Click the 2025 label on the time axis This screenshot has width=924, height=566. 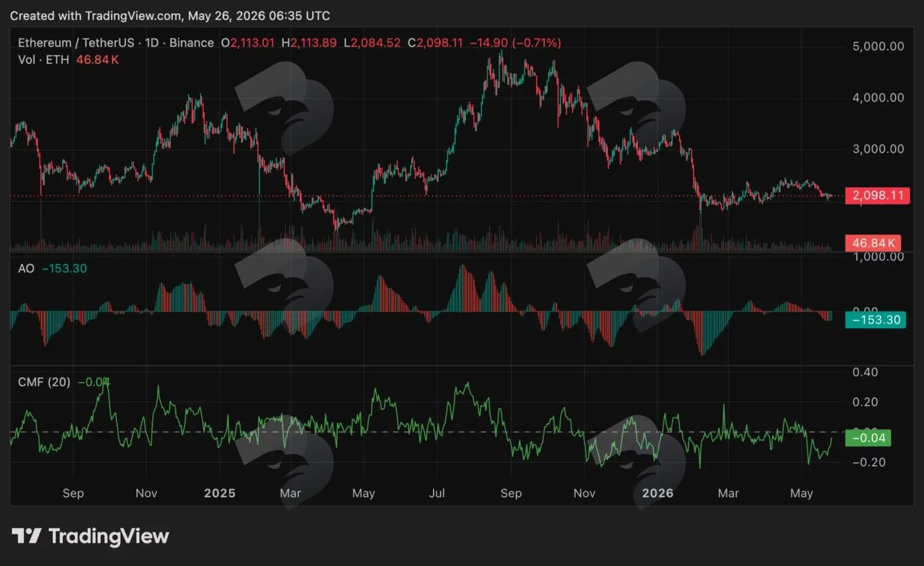coord(220,493)
